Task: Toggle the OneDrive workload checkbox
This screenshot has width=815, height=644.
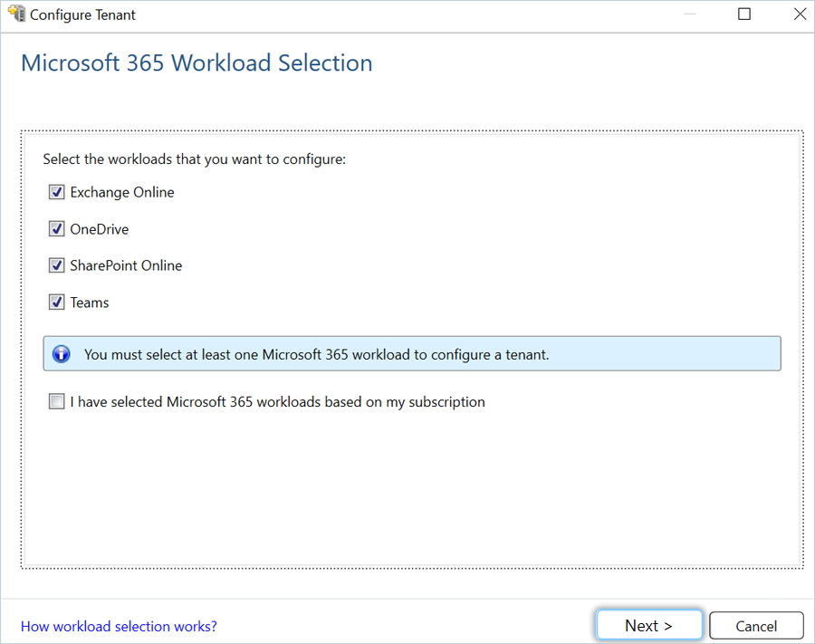Action: [x=57, y=229]
